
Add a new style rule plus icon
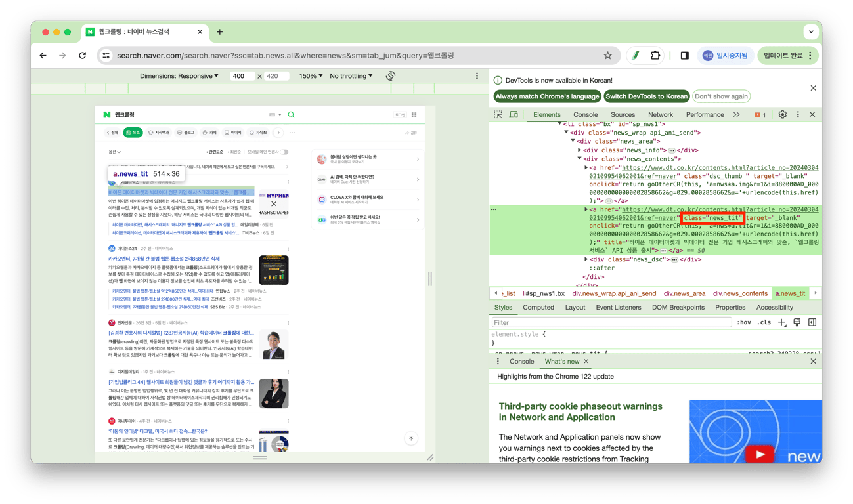point(781,322)
